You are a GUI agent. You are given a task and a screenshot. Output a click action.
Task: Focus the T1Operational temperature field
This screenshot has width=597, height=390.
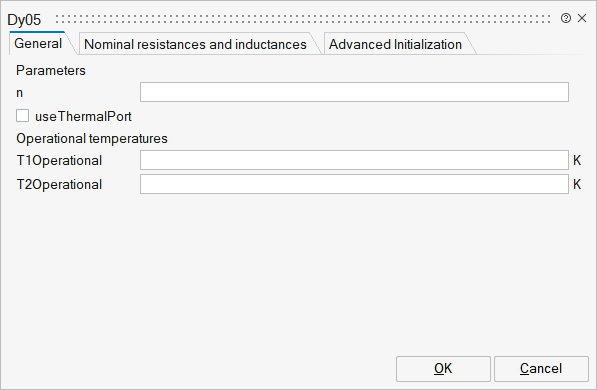(354, 160)
